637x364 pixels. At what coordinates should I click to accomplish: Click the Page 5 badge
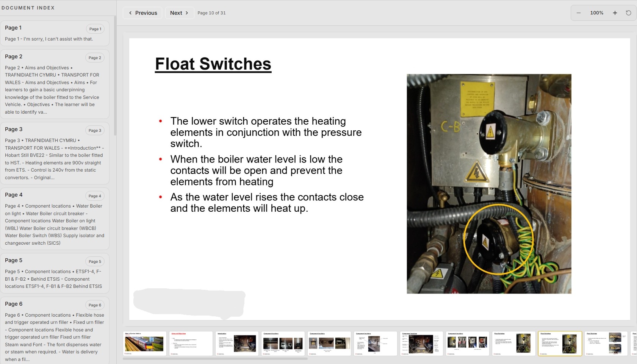pyautogui.click(x=95, y=261)
